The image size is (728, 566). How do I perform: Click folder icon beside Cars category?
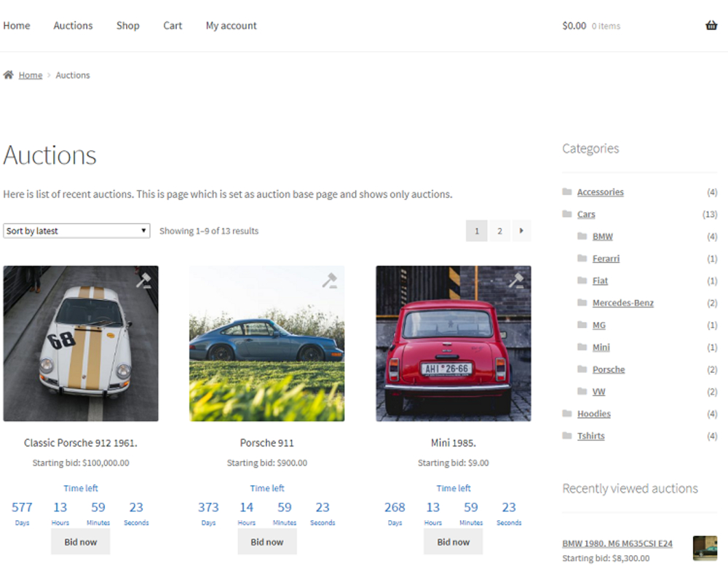coord(567,213)
